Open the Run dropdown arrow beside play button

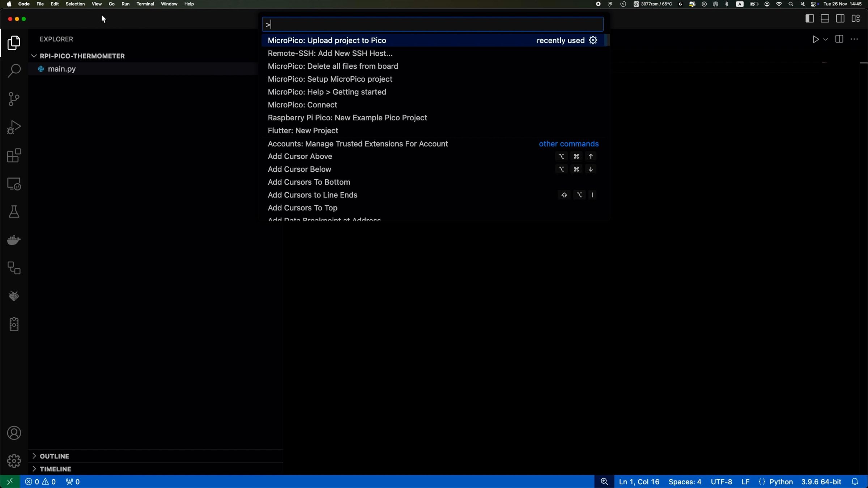[x=826, y=39]
